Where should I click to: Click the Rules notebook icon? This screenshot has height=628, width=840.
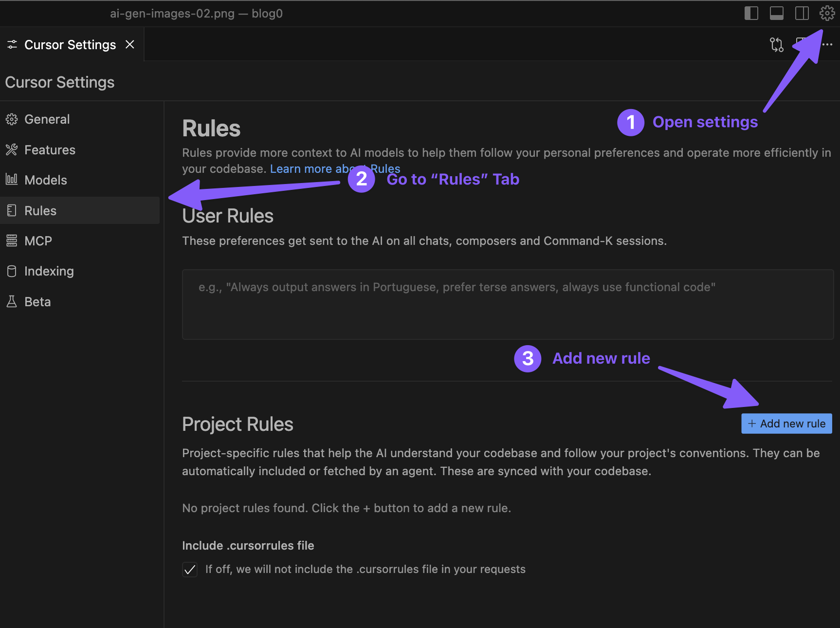point(12,210)
